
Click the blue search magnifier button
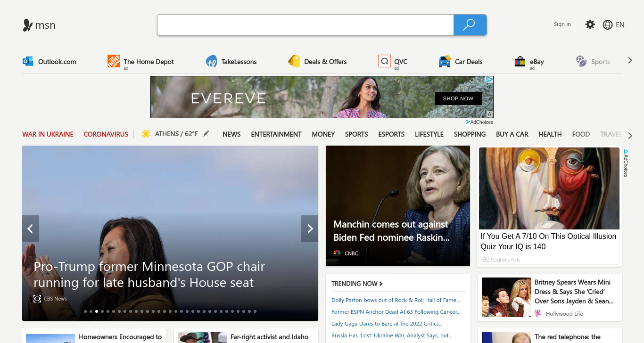(x=470, y=25)
